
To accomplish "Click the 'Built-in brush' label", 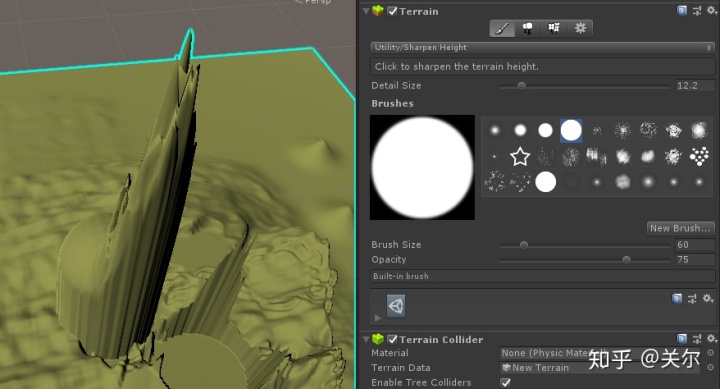I will coord(401,276).
